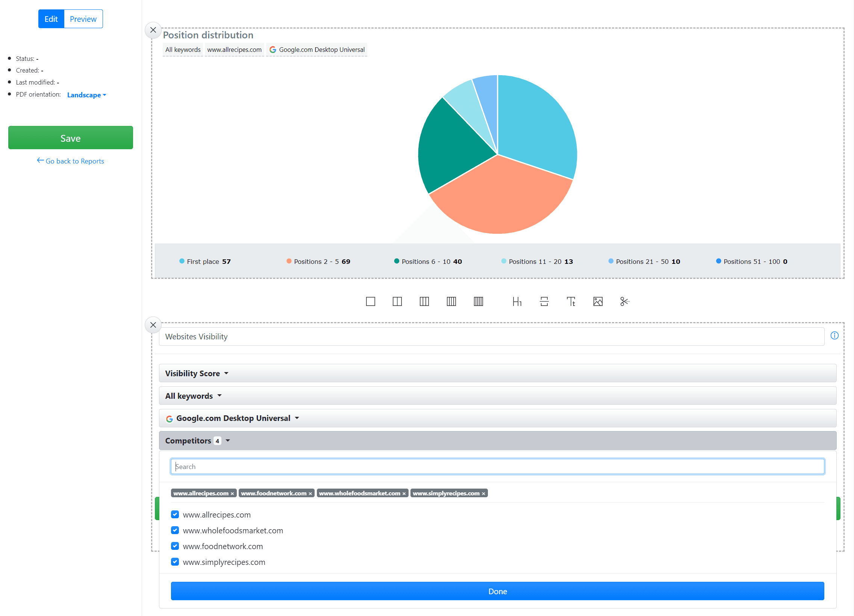
Task: Add an H1 heading element
Action: click(517, 301)
